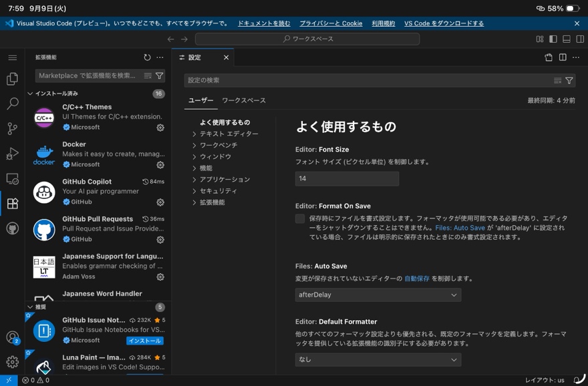This screenshot has height=386, width=588.
Task: Open VS Code をダウンロードする link
Action: [x=444, y=23]
